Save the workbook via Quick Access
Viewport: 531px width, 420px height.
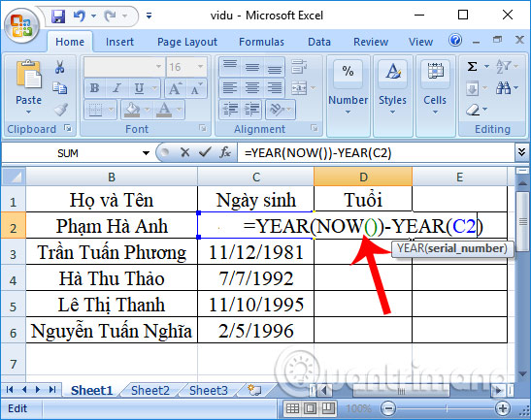[58, 16]
